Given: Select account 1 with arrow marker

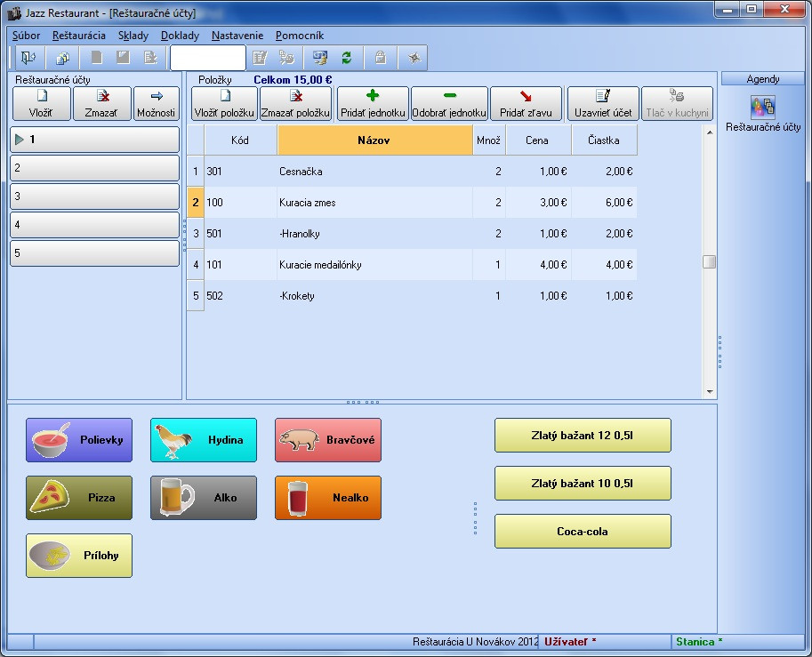Looking at the screenshot, I should point(95,140).
